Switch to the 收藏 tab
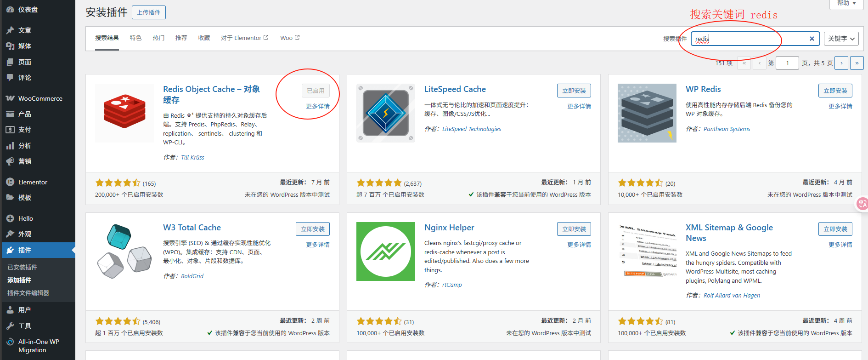 point(204,38)
